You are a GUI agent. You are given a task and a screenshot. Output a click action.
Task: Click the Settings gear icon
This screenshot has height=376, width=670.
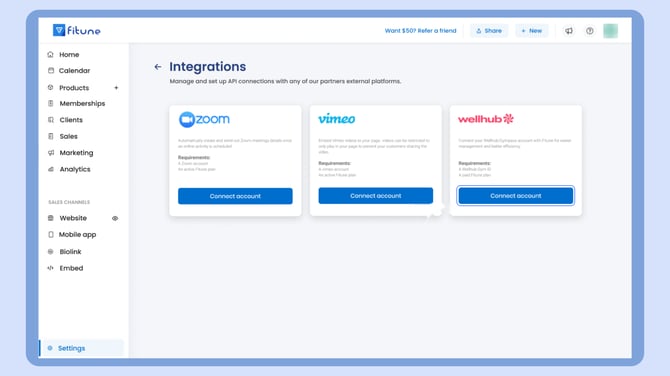(50, 348)
